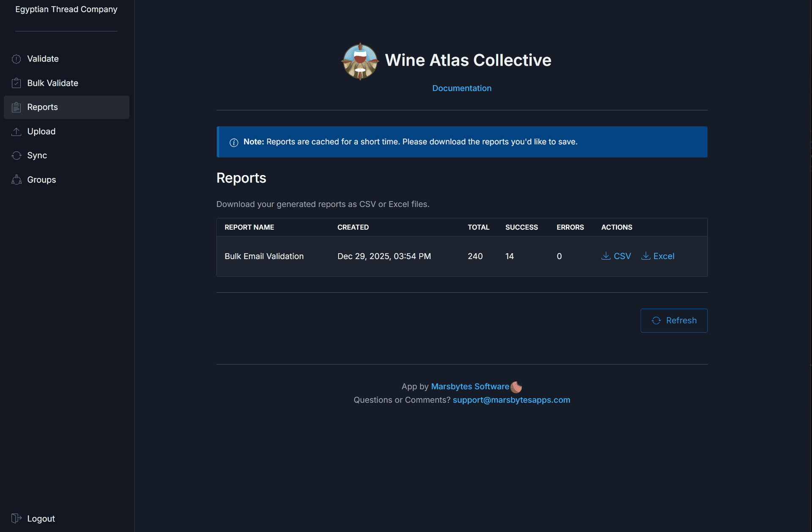
Task: Select the Upload menu item
Action: tap(41, 131)
